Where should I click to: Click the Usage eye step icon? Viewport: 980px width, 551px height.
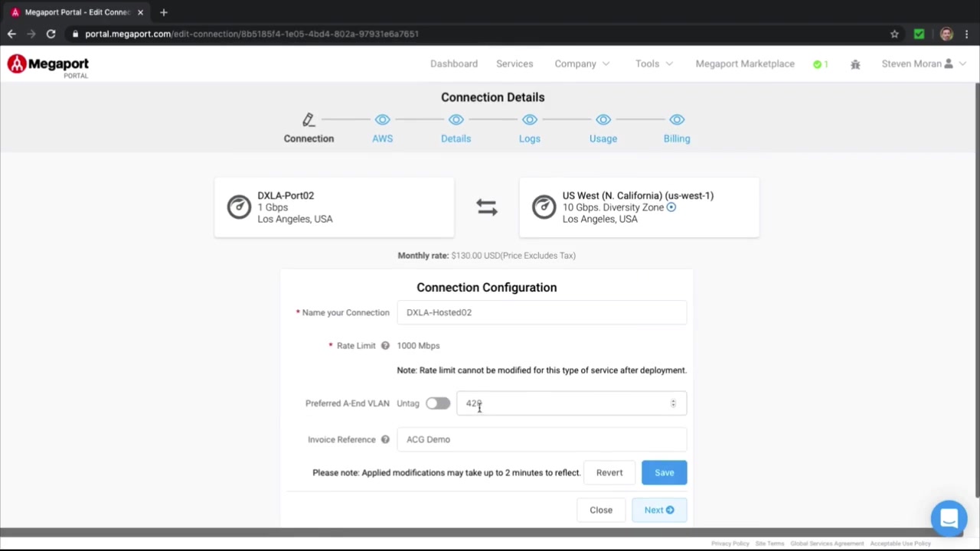[x=603, y=119]
